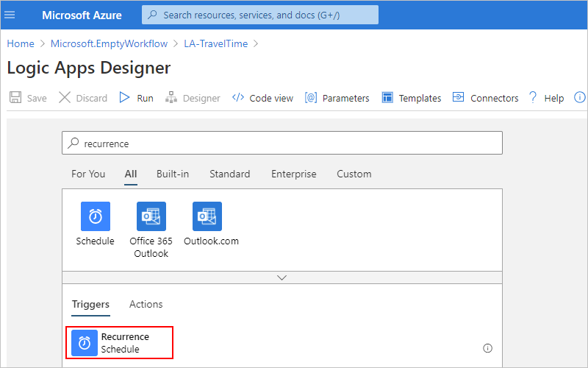This screenshot has height=368, width=588.
Task: Select the Office 365 Outlook connector icon
Action: point(151,216)
